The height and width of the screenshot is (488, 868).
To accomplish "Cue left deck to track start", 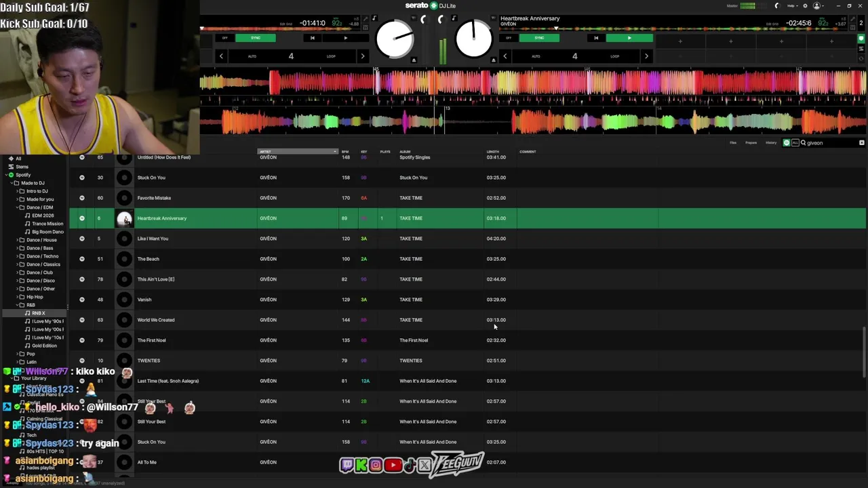I will tap(312, 38).
